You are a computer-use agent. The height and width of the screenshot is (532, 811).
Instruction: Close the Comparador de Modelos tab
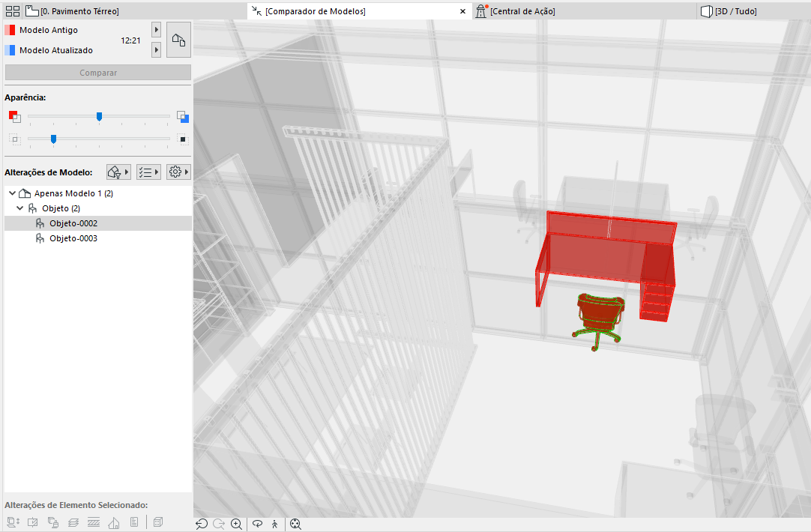[462, 11]
